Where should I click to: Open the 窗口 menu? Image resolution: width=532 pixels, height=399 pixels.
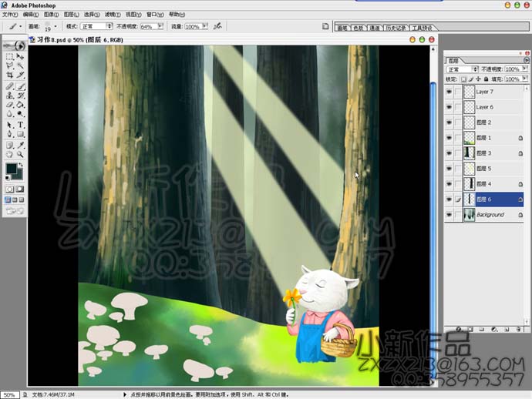[155, 15]
